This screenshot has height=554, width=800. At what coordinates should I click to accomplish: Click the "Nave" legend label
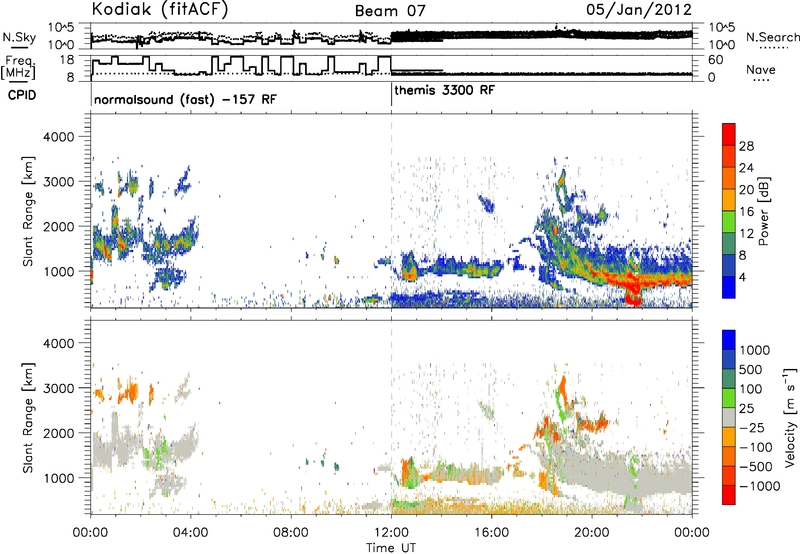pos(760,69)
